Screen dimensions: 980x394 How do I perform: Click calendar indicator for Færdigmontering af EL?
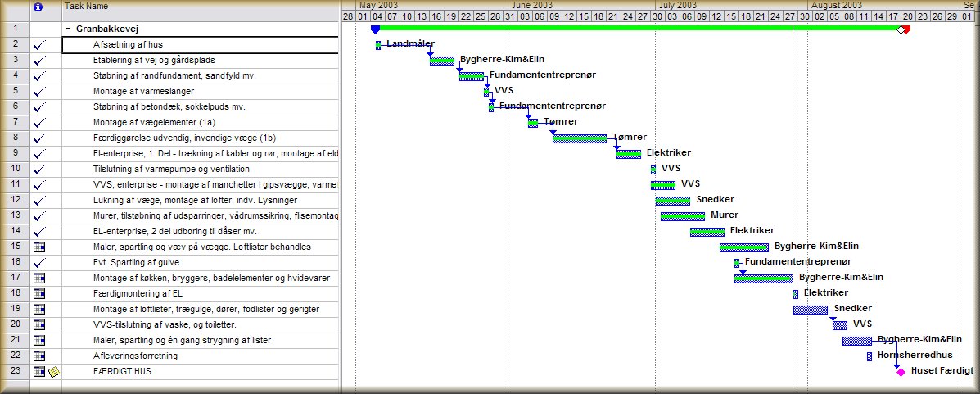tap(39, 294)
